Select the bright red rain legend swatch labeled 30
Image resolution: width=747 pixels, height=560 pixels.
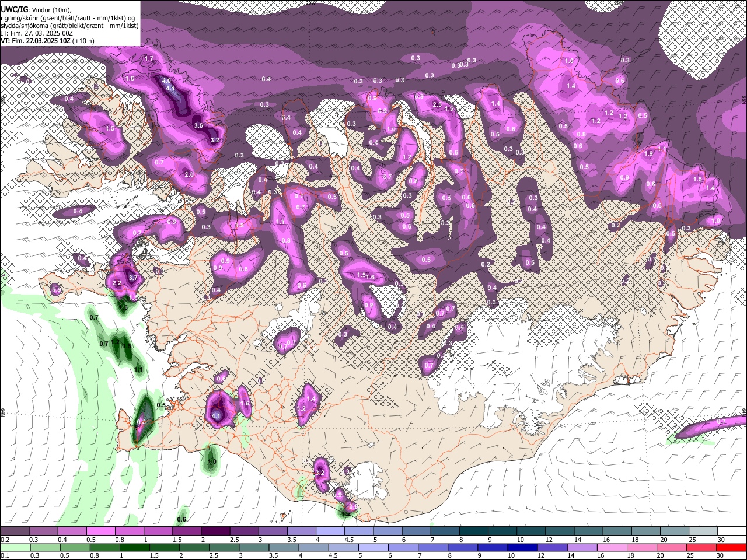732,547
